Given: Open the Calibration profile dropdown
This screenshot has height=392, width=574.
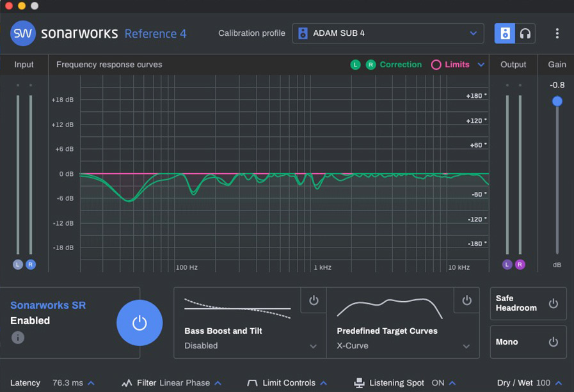Looking at the screenshot, I should click(x=388, y=33).
